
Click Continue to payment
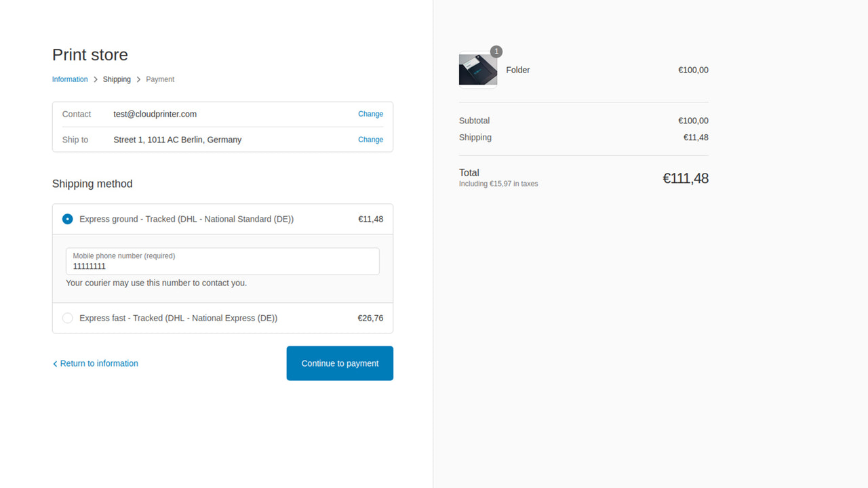point(339,363)
